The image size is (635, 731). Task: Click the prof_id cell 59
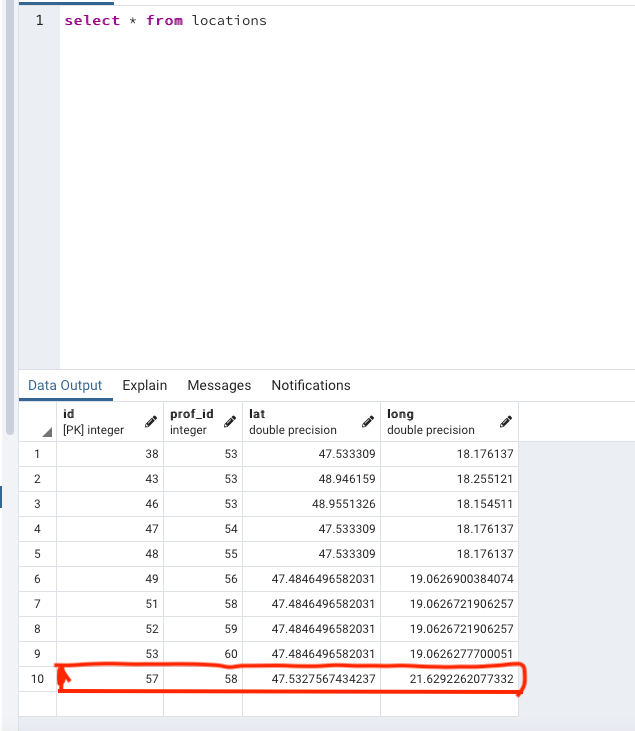pos(203,629)
